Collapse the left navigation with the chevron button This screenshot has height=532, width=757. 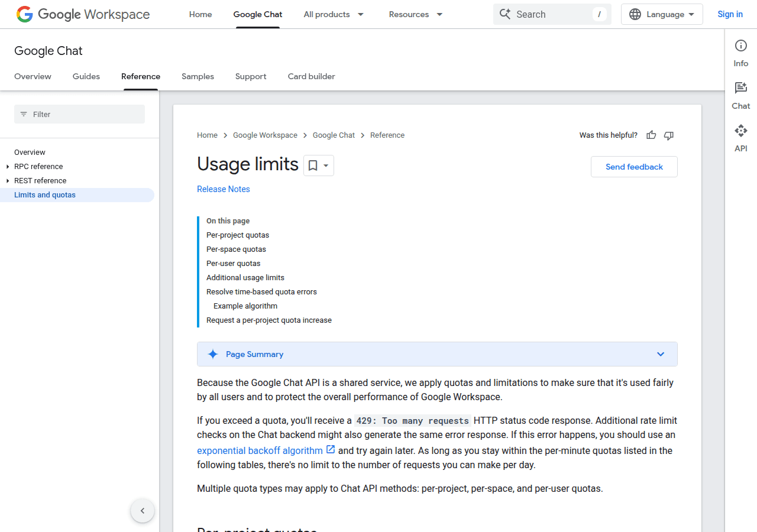pyautogui.click(x=142, y=510)
